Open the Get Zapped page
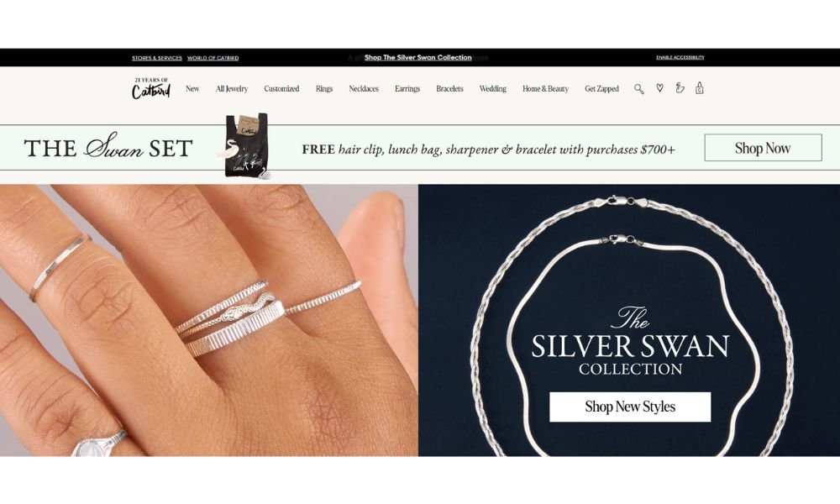Image resolution: width=840 pixels, height=504 pixels. [601, 89]
